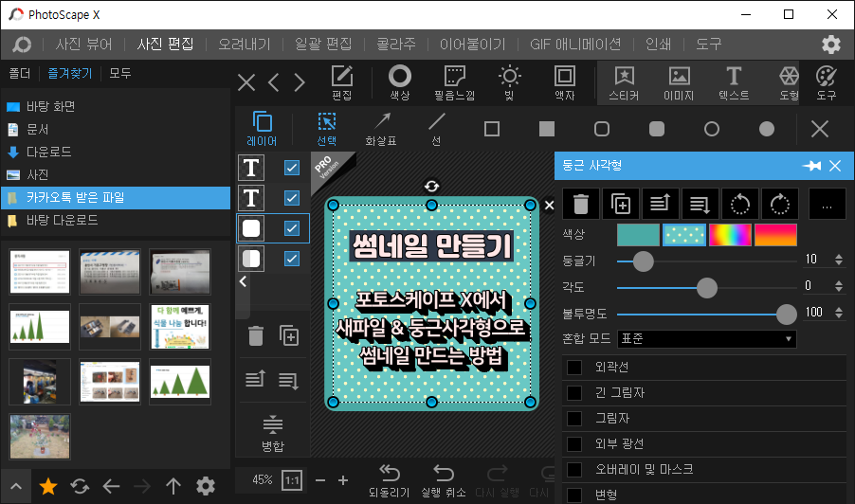
Task: Enable the 외부 광선 (Outer glow) checkbox
Action: (x=574, y=444)
